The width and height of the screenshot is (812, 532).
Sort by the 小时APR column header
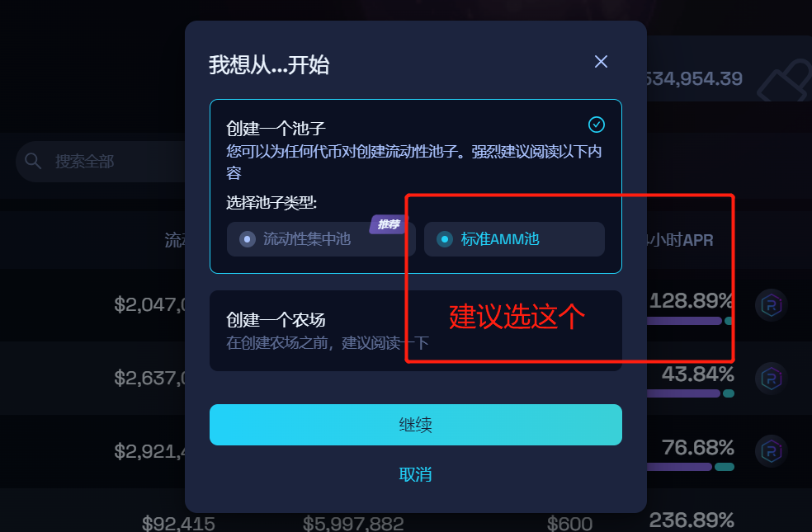pyautogui.click(x=680, y=240)
